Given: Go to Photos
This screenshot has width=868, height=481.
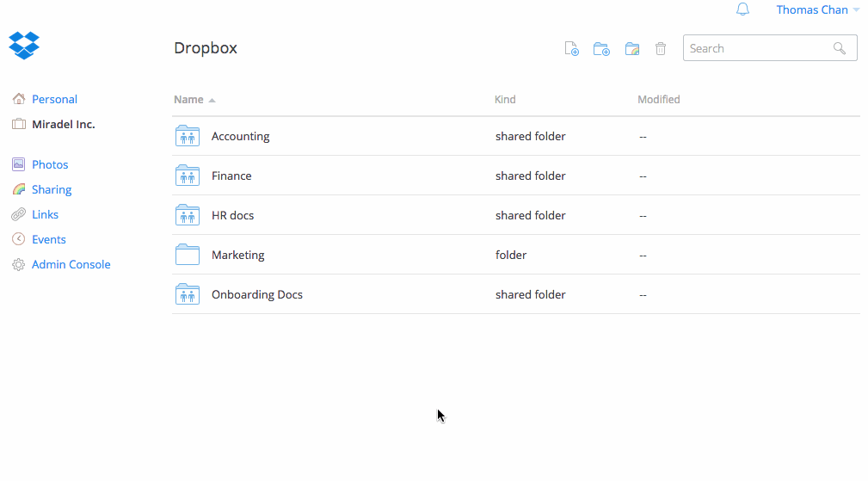Looking at the screenshot, I should click(x=50, y=164).
